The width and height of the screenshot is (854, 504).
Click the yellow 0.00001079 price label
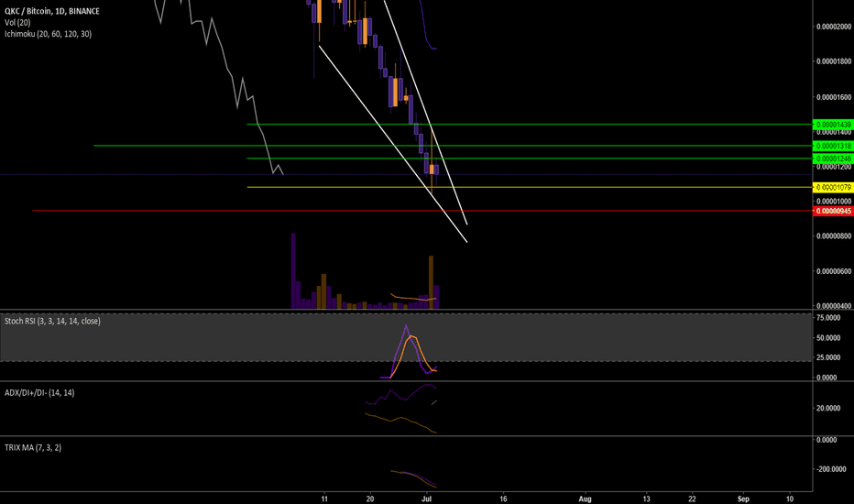(833, 188)
